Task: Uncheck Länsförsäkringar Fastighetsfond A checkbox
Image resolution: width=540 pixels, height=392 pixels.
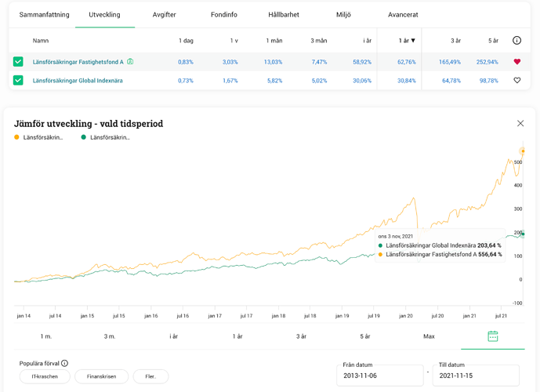Action: click(18, 62)
